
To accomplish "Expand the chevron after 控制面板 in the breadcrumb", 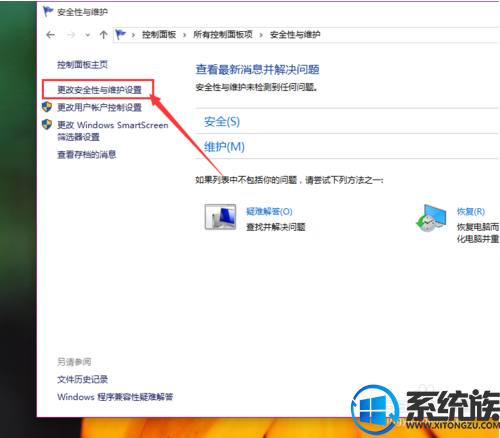I will click(x=184, y=35).
